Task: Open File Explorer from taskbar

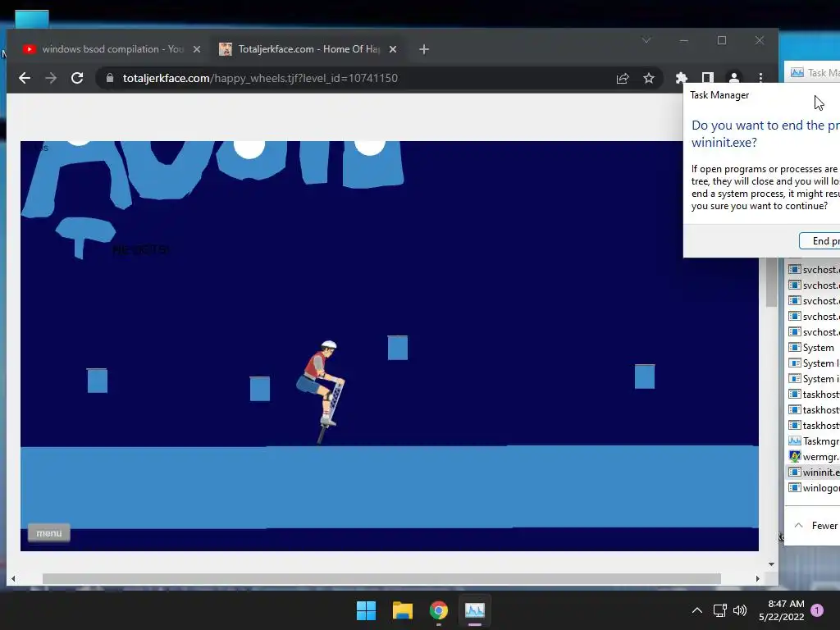Action: tap(402, 610)
